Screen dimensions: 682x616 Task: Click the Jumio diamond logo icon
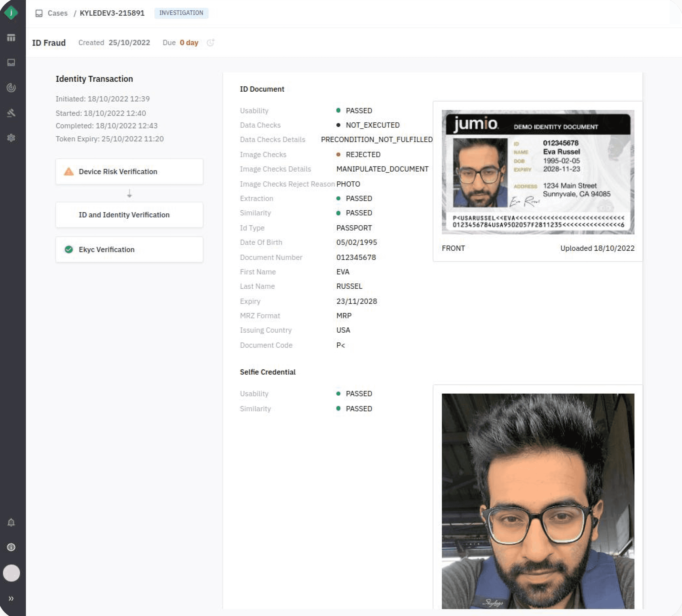click(x=11, y=13)
